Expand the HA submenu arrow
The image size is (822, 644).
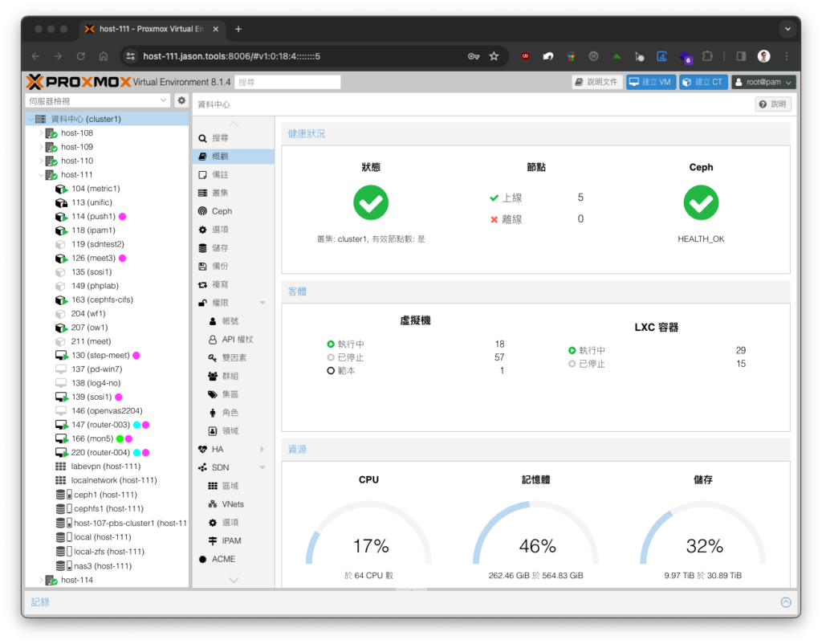pos(262,449)
